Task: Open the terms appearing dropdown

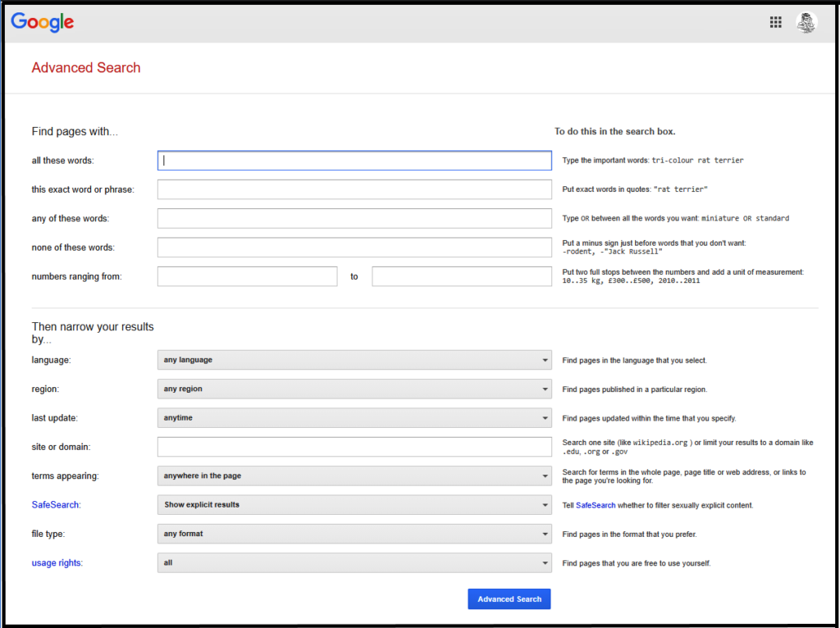Action: (x=354, y=476)
